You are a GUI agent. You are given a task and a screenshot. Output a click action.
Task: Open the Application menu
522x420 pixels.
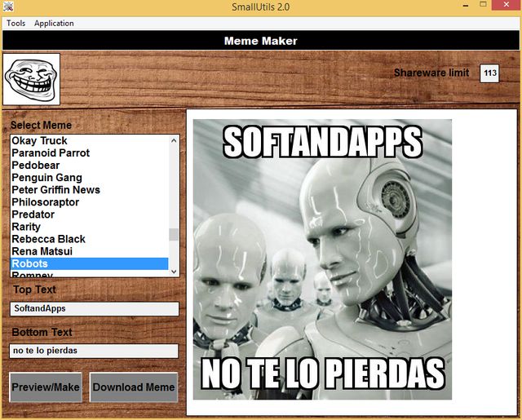click(x=54, y=24)
